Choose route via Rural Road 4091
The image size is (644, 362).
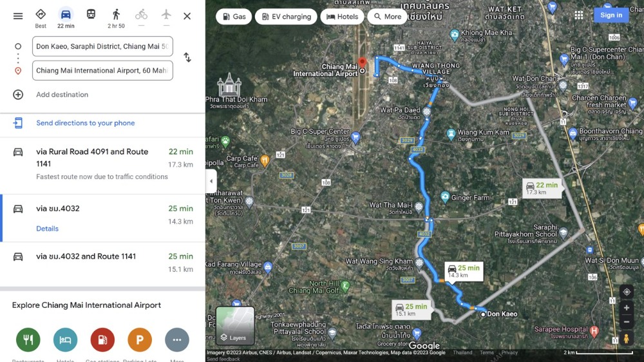pos(102,165)
